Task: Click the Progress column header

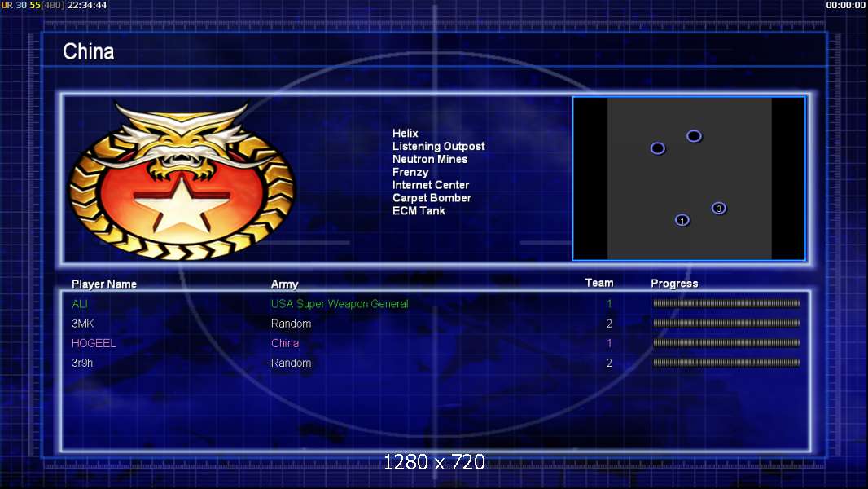Action: coord(674,284)
